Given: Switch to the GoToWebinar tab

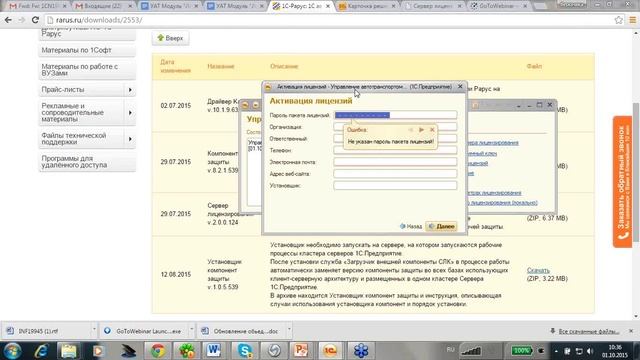Looking at the screenshot, I should [499, 6].
